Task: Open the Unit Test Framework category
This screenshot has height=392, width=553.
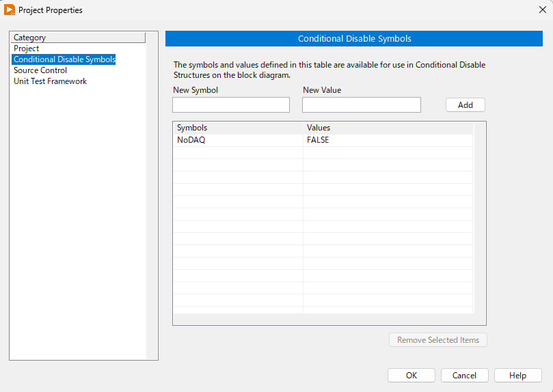Action: (50, 81)
